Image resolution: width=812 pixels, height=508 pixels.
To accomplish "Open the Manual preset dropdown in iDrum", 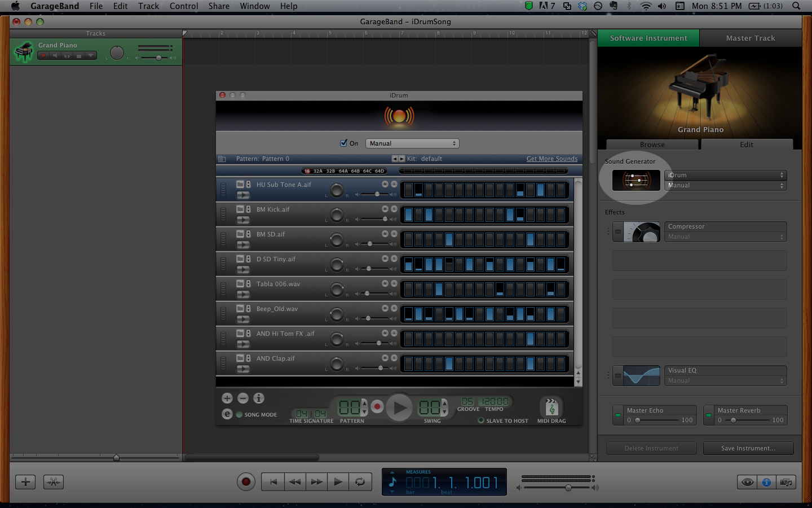I will coord(412,143).
